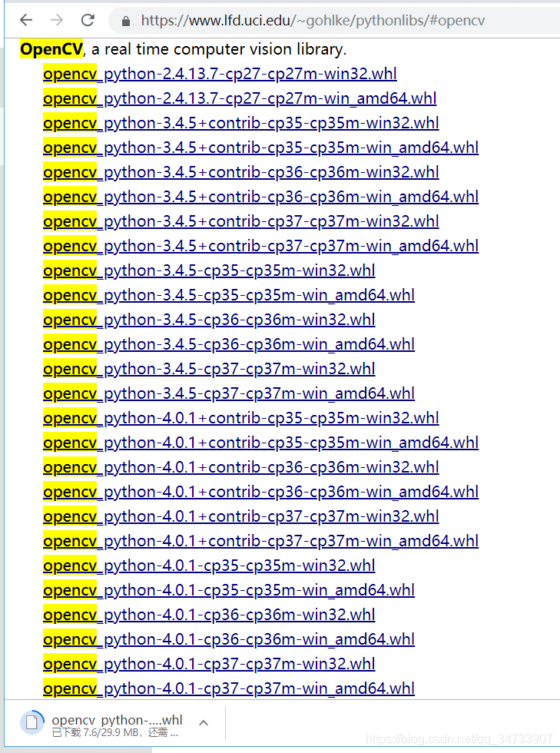This screenshot has height=753, width=560.
Task: Download opencv_python-4.0.1+contrib-cp37-cp37m-win32.whl
Action: pos(241,516)
